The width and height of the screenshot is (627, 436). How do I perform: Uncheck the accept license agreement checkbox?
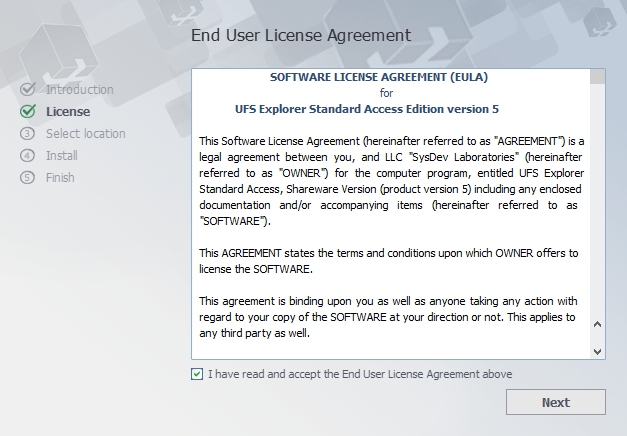coord(196,374)
